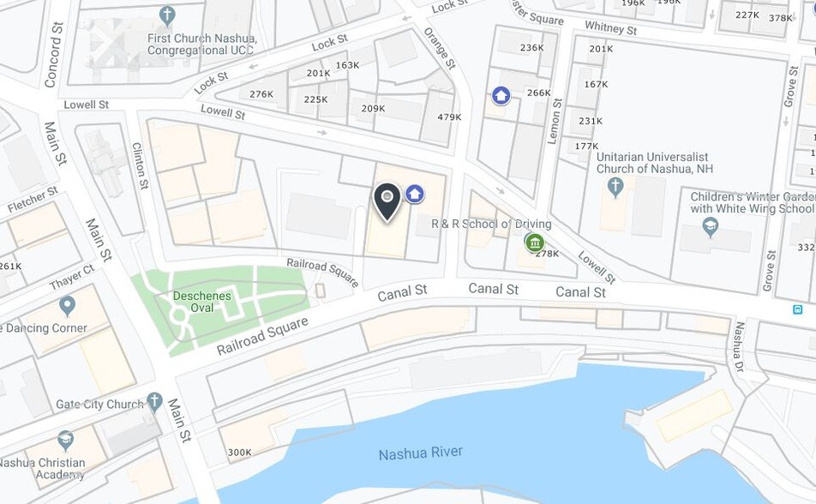Select the 209K price label
This screenshot has width=816, height=504.
373,108
